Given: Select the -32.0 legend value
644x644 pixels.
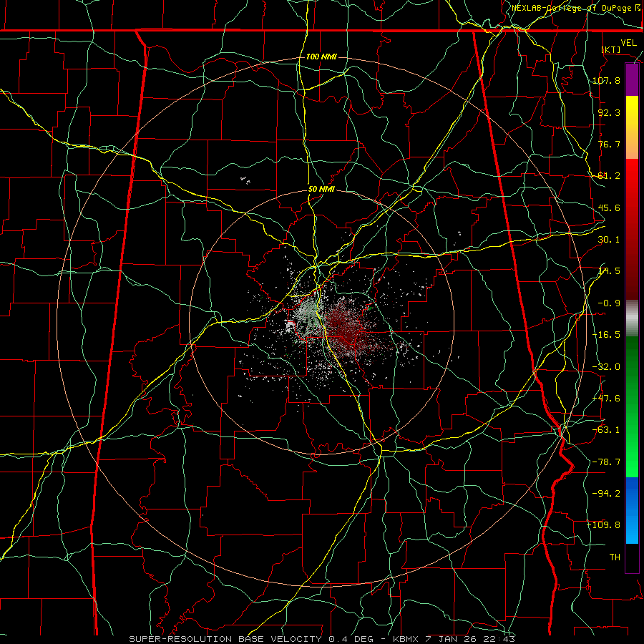Looking at the screenshot, I should (x=606, y=367).
